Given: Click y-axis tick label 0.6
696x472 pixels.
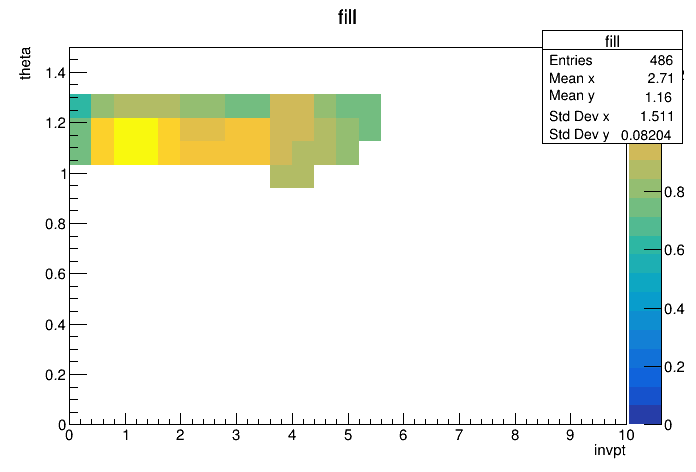Looking at the screenshot, I should (x=55, y=274).
